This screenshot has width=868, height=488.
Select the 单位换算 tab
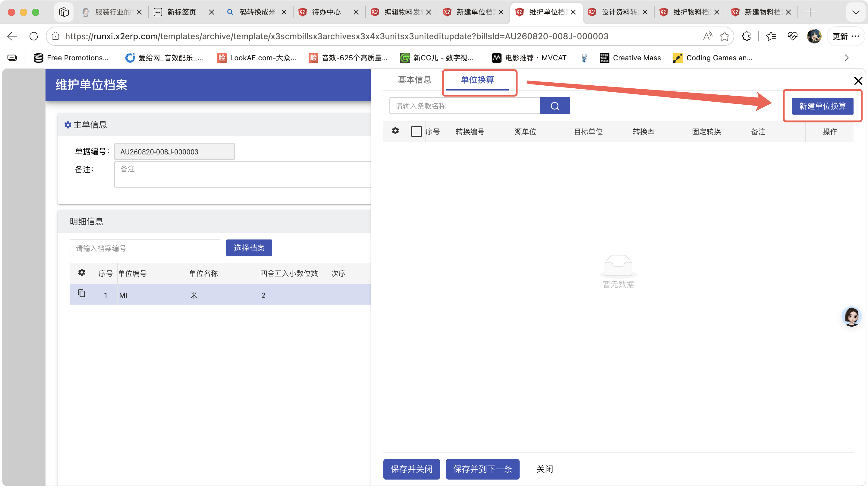click(x=477, y=80)
